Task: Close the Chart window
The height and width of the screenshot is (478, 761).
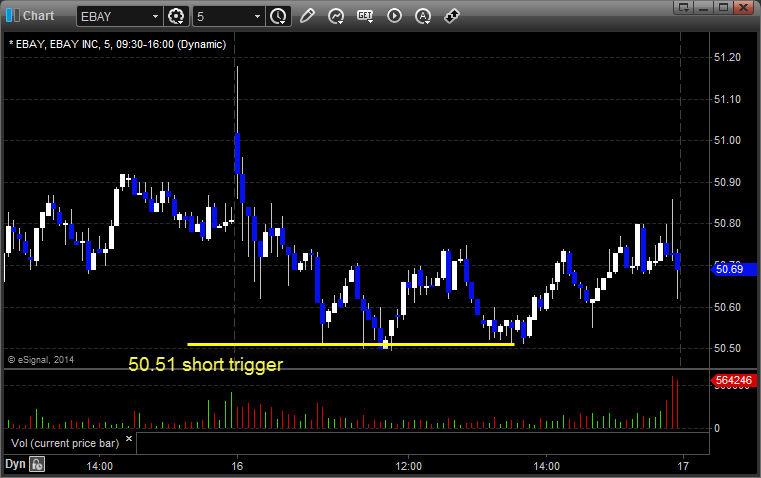Action: tap(743, 8)
